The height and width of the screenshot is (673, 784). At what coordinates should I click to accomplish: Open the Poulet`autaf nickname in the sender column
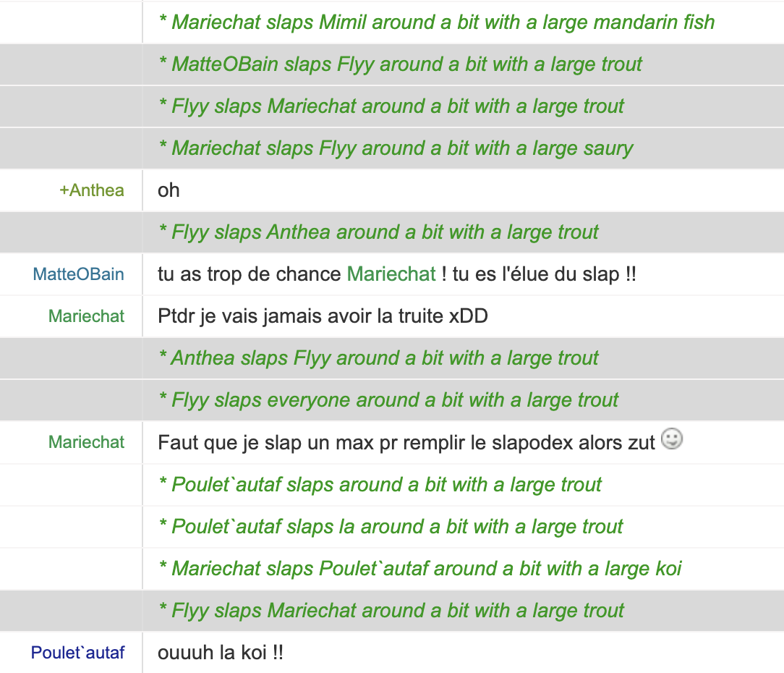(77, 653)
